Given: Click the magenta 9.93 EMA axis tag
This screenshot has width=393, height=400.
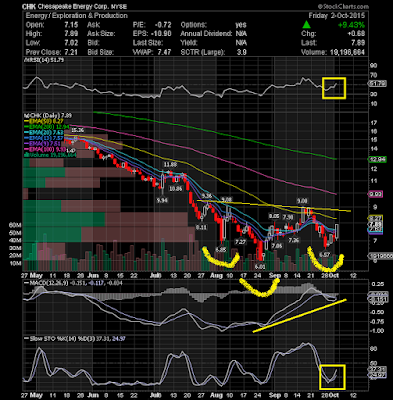Looking at the screenshot, I should [375, 194].
